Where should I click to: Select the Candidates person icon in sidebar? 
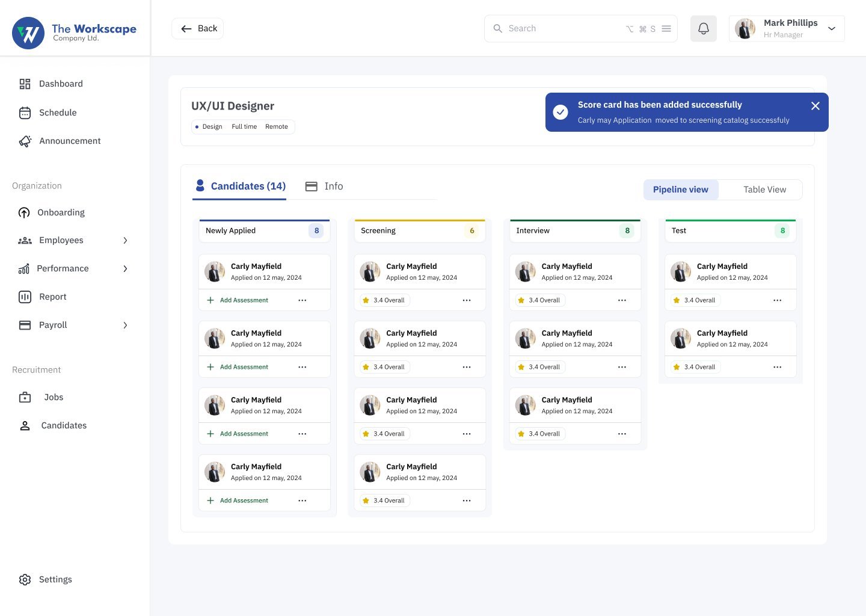(x=25, y=426)
